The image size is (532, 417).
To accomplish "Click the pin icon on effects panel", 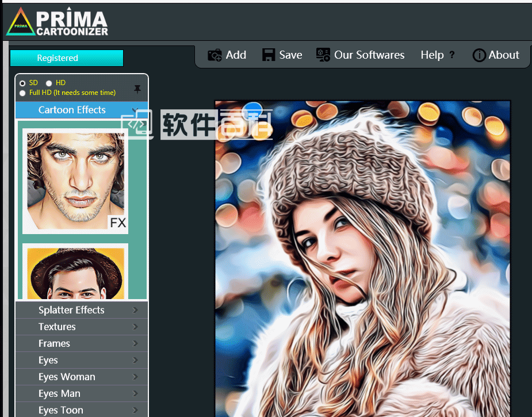I will 137,89.
